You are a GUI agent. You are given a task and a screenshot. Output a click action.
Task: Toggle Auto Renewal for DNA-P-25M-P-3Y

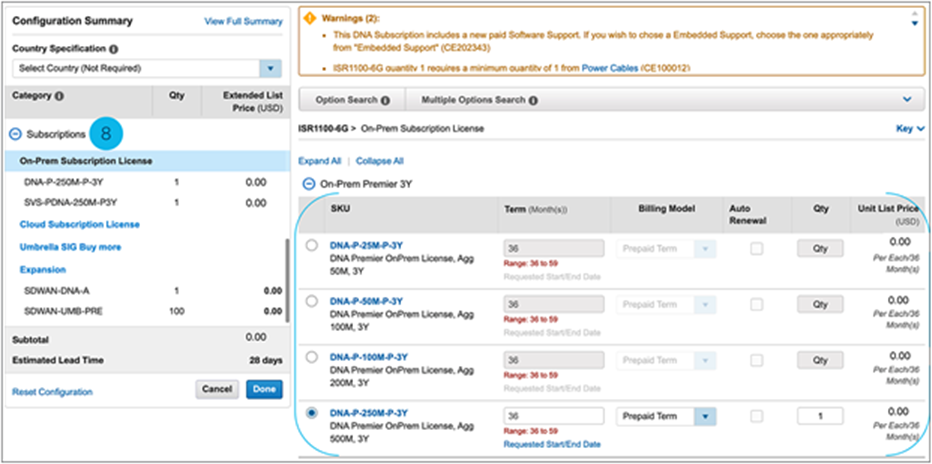[756, 249]
